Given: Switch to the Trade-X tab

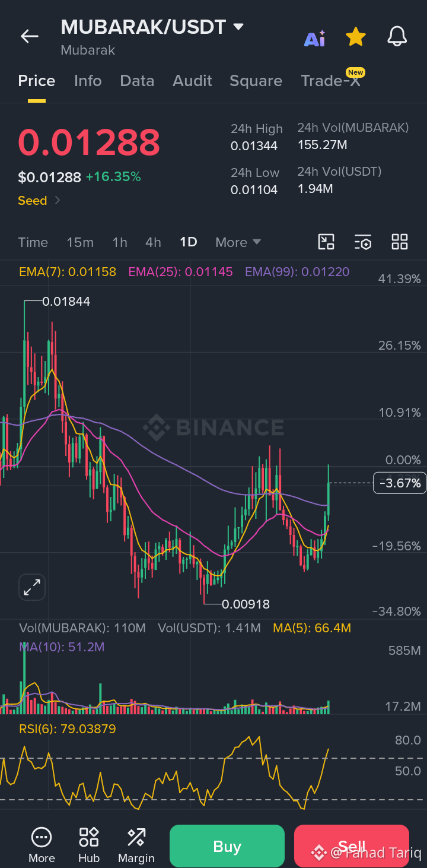Looking at the screenshot, I should click(x=330, y=81).
